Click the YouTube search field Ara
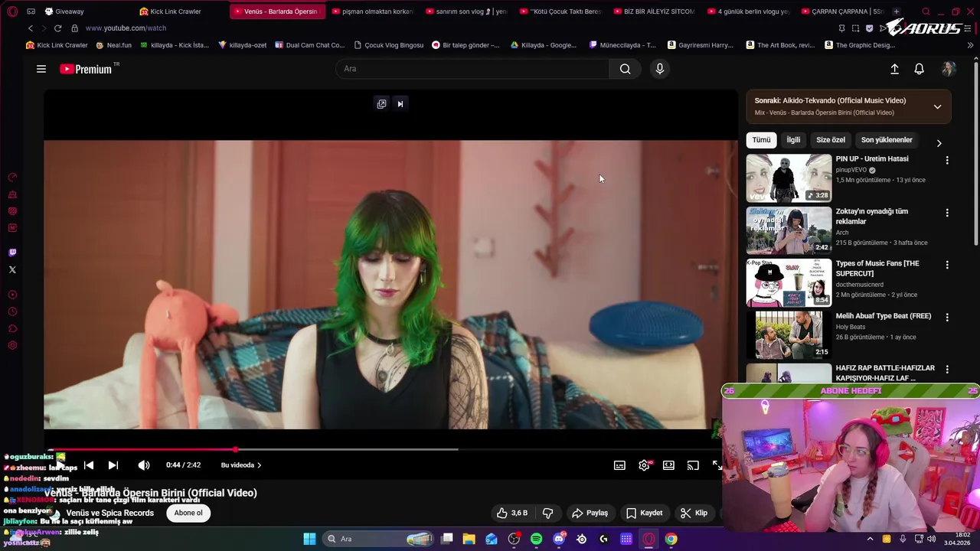The height and width of the screenshot is (551, 980). 472,69
